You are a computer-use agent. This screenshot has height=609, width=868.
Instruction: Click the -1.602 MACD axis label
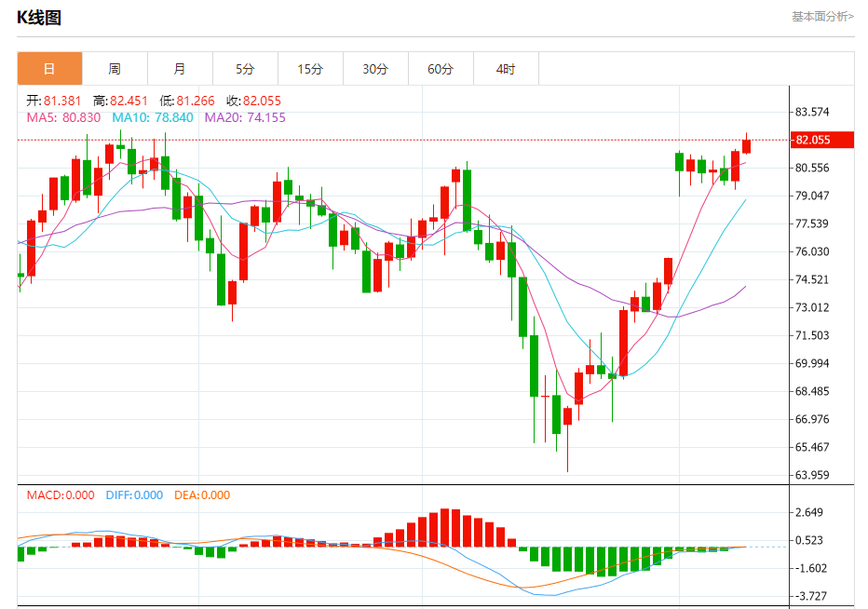810,568
